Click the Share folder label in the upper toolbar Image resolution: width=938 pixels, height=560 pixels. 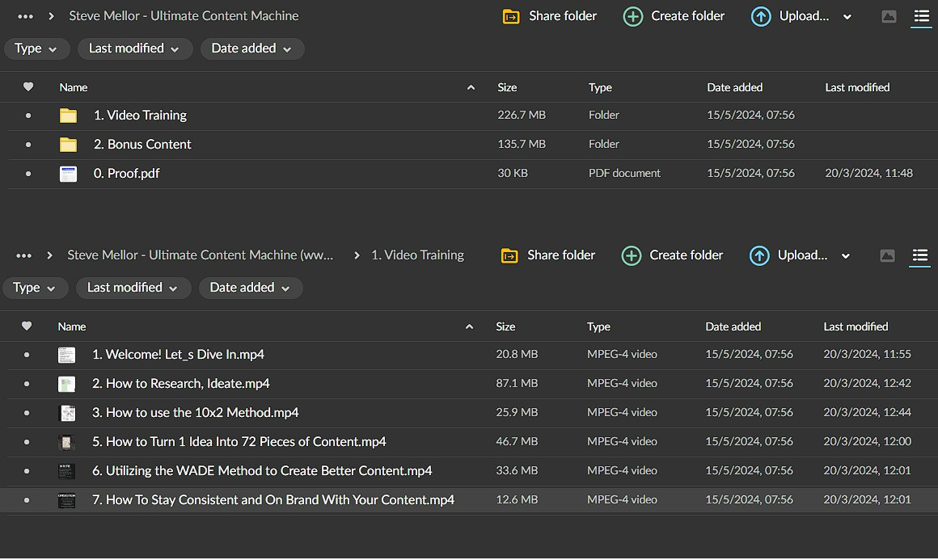(x=562, y=16)
